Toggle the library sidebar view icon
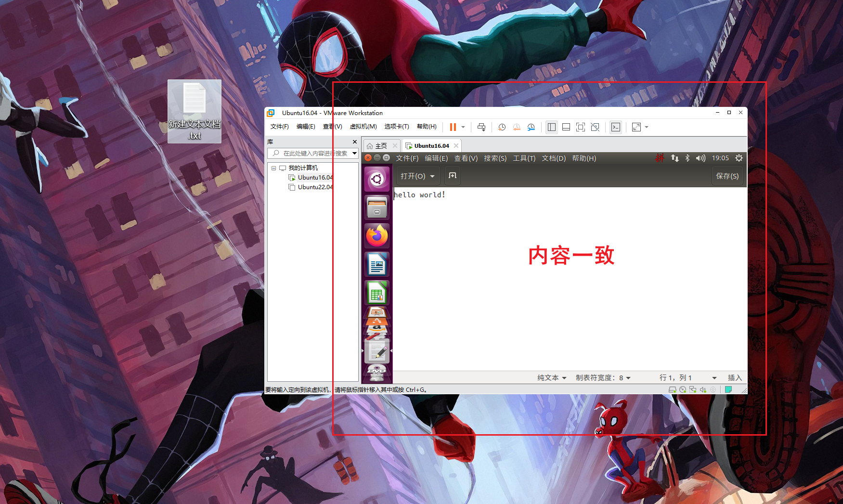Viewport: 843px width, 504px height. pos(552,127)
